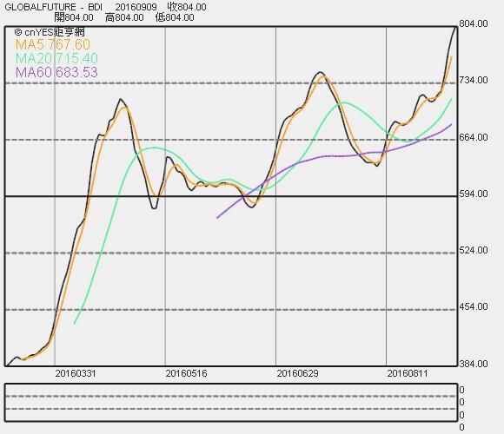Click the 20160629 date axis label
The height and width of the screenshot is (434, 504).
[298, 373]
